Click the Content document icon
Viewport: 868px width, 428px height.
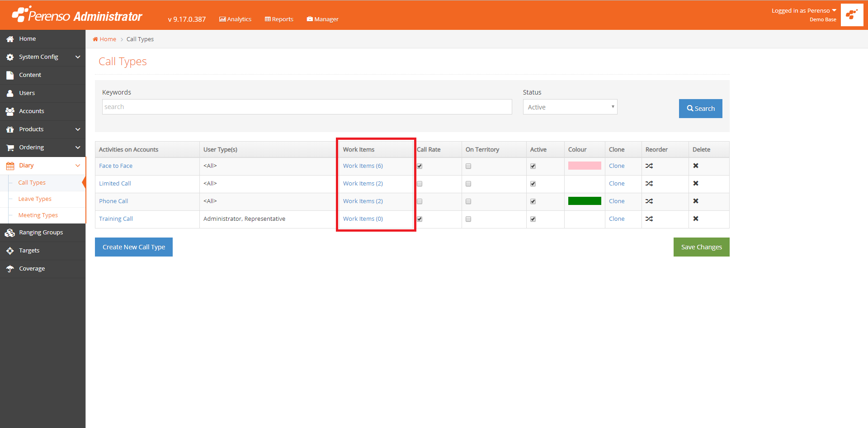click(x=10, y=76)
